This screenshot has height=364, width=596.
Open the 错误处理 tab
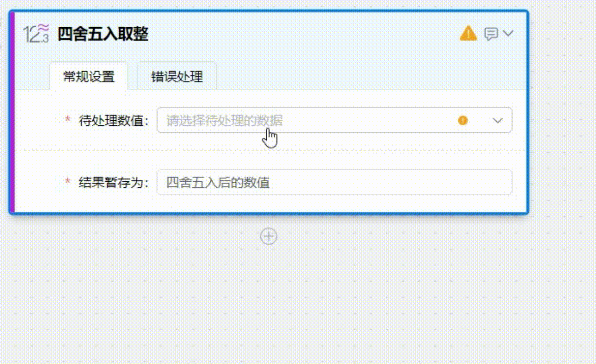pos(177,77)
